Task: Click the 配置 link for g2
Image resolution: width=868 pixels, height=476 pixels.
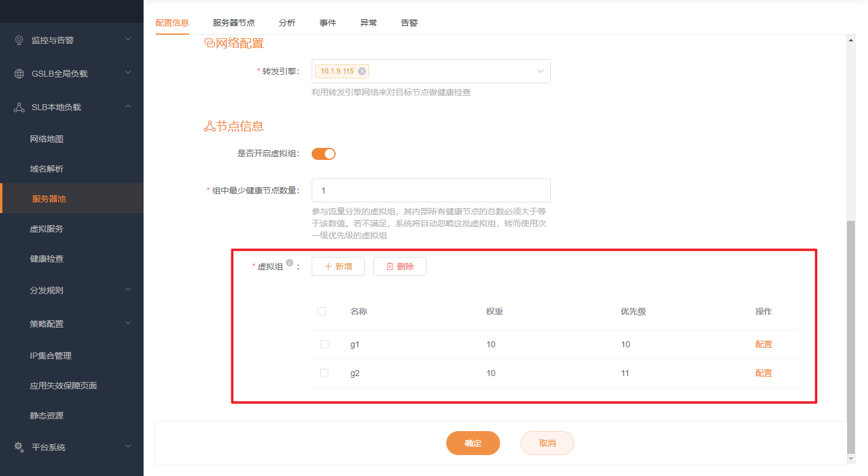Action: [763, 373]
